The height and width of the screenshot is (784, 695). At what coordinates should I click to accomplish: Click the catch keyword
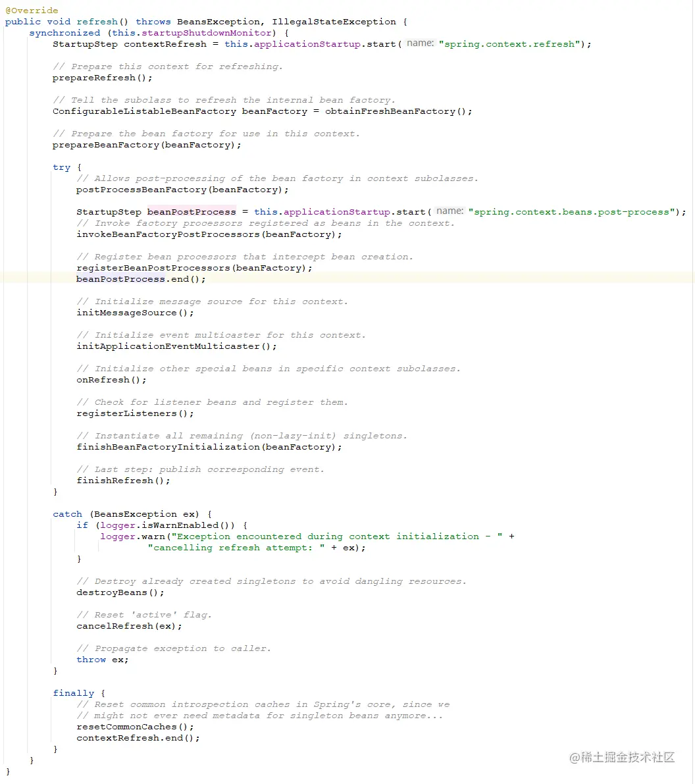67,514
